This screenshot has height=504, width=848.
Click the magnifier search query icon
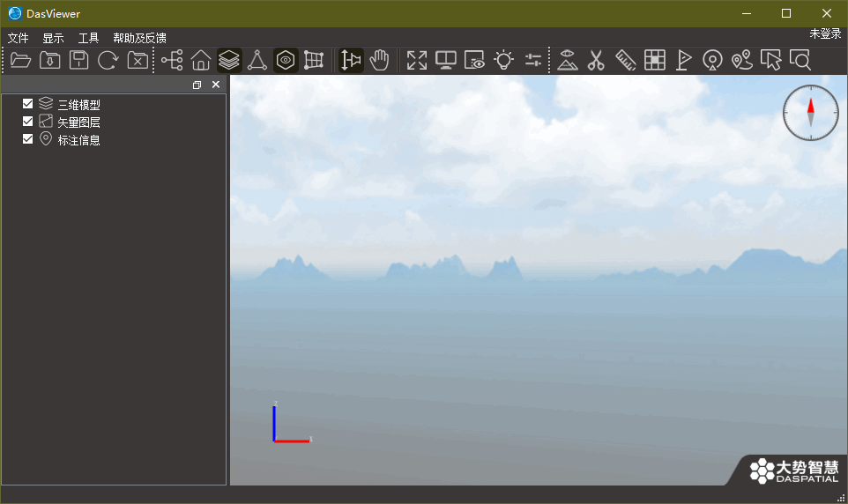800,60
